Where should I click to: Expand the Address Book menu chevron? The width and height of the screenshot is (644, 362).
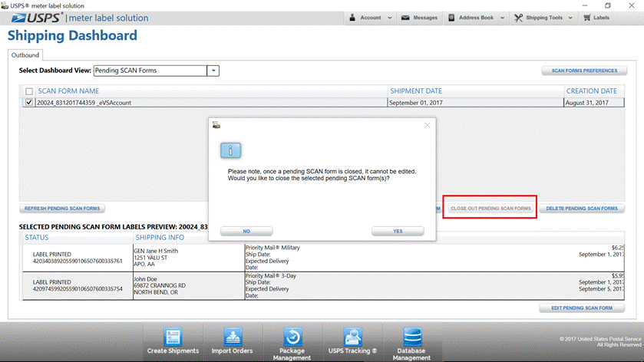point(502,18)
